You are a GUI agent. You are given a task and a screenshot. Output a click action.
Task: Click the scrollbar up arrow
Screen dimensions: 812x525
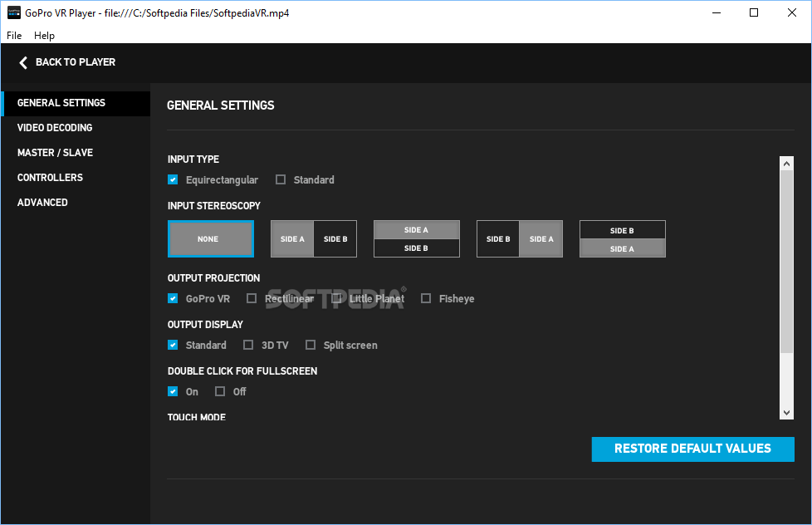point(786,164)
